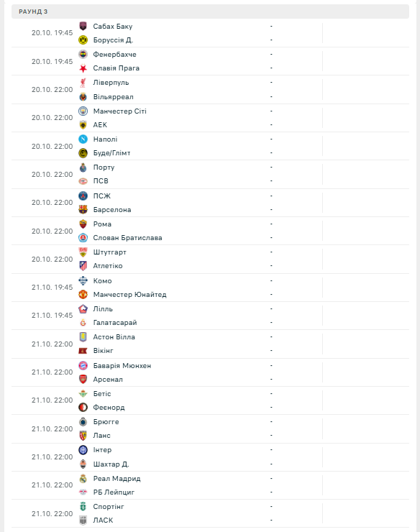Image resolution: width=420 pixels, height=532 pixels.
Task: Click the Galatasaray logo icon
Action: 83,323
